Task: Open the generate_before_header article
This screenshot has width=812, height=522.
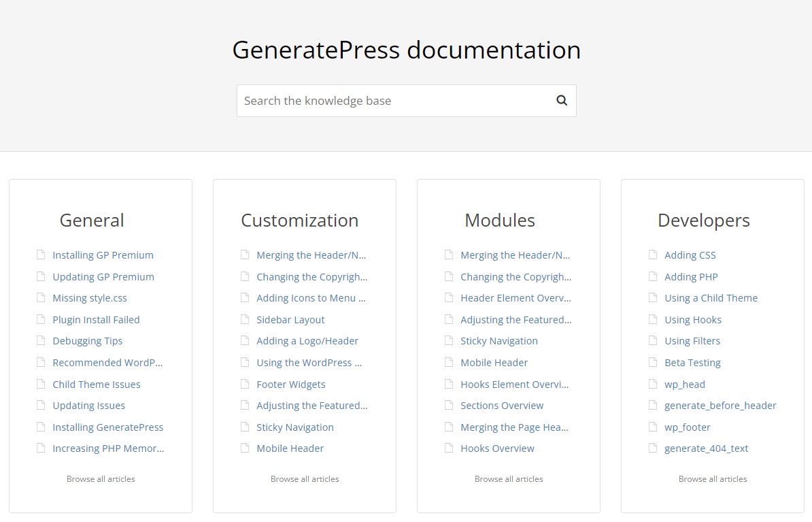Action: point(720,406)
